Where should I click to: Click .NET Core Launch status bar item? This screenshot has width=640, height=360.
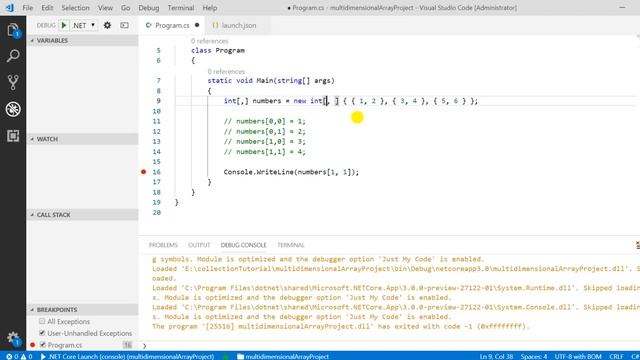tap(127, 356)
